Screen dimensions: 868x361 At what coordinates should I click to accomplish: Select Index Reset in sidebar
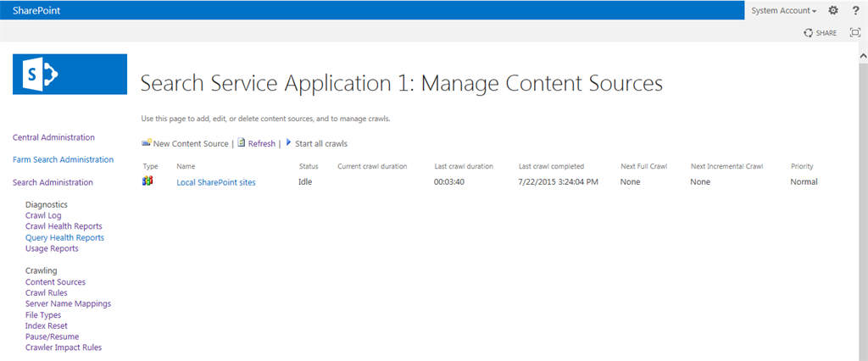click(x=47, y=325)
